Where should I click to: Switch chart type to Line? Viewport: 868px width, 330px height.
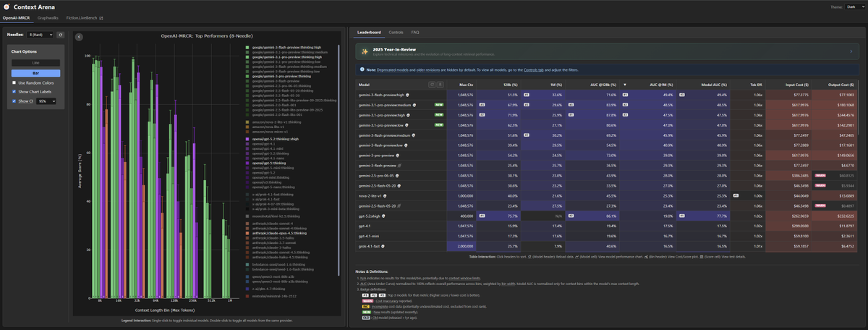coord(35,63)
